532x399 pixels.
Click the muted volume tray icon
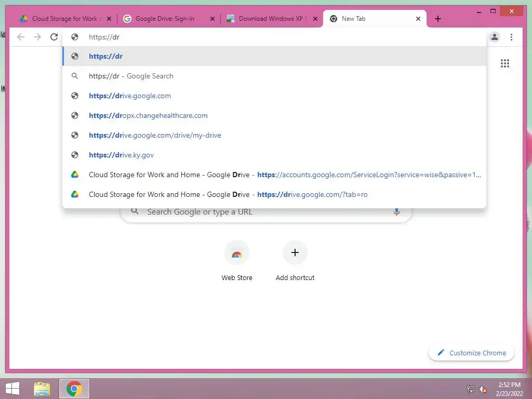click(x=483, y=389)
